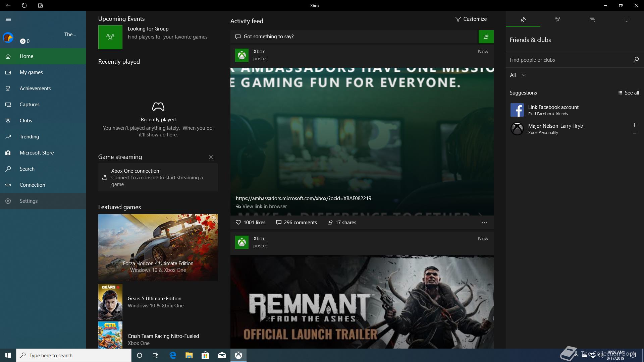Image resolution: width=644 pixels, height=362 pixels.
Task: Click the back arrow in title bar
Action: (x=8, y=5)
